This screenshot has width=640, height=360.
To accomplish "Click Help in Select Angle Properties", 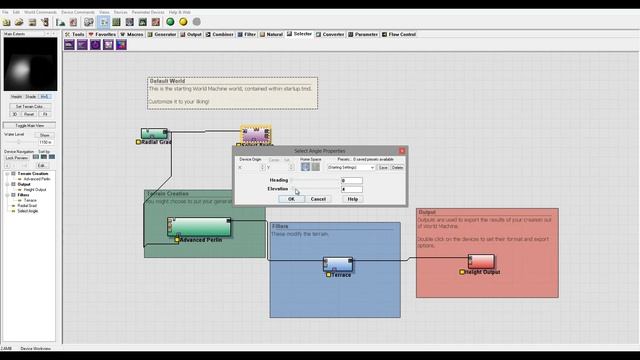I will (x=353, y=199).
